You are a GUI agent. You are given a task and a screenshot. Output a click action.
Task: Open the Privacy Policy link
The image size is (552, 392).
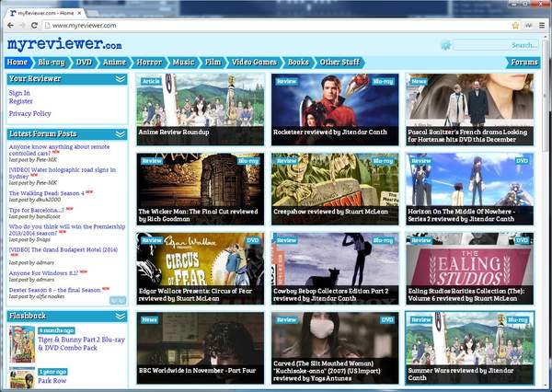pos(30,113)
